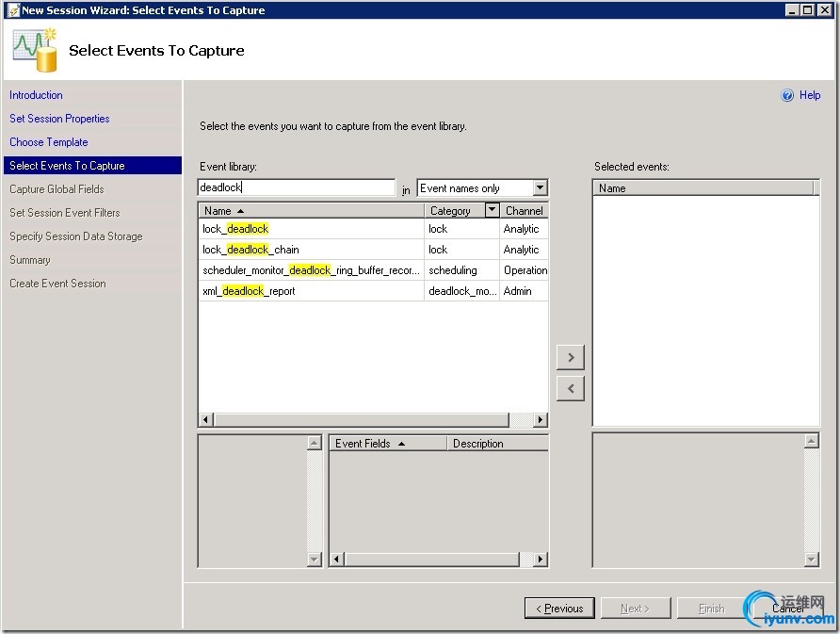Select the lock_deadlock event row
The width and height of the screenshot is (840, 634).
tap(373, 229)
